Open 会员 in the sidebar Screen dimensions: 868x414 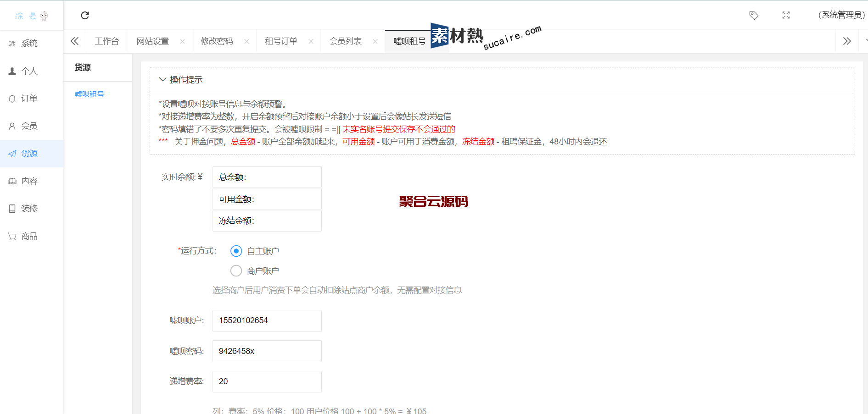(32, 126)
